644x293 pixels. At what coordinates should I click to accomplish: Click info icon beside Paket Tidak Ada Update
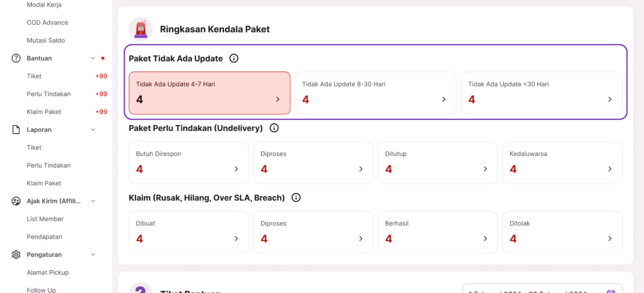coord(234,58)
